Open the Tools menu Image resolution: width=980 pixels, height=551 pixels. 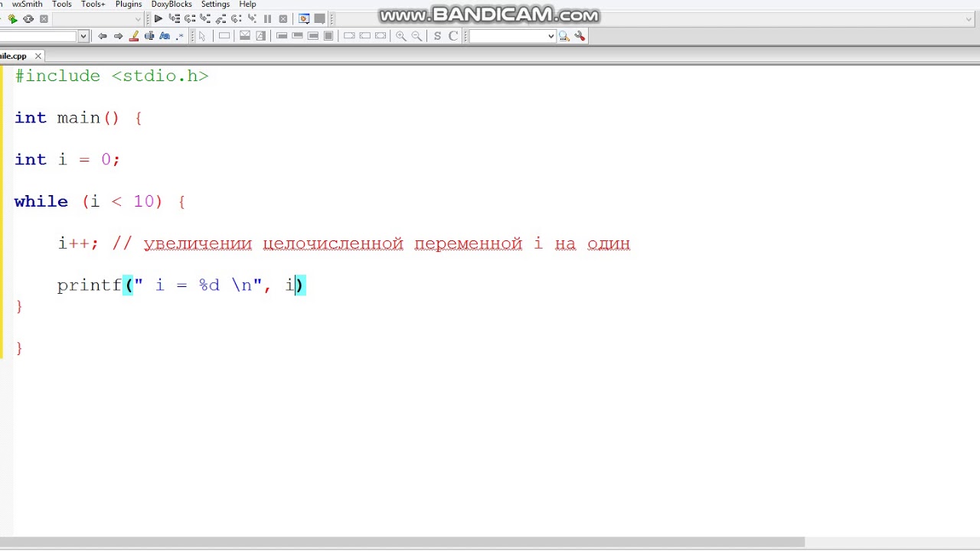62,5
